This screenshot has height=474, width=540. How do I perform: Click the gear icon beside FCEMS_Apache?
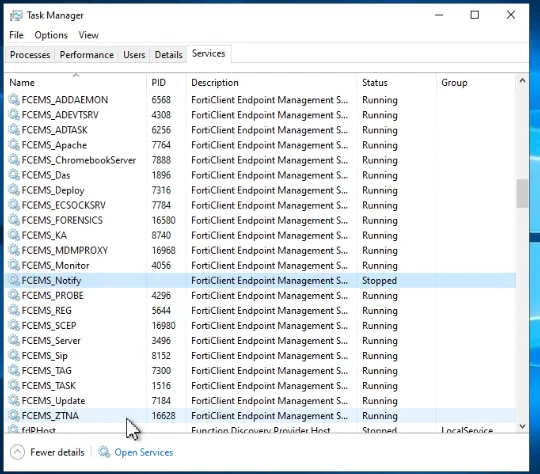coord(14,145)
